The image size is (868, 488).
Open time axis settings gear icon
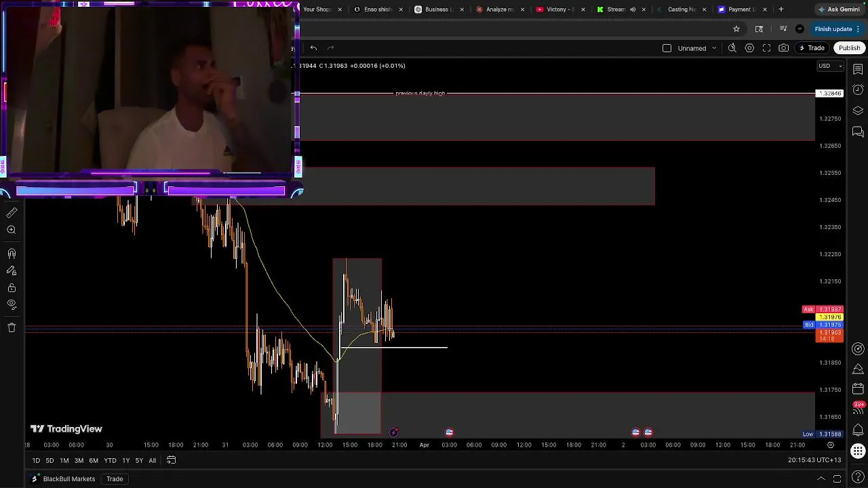[x=831, y=445]
